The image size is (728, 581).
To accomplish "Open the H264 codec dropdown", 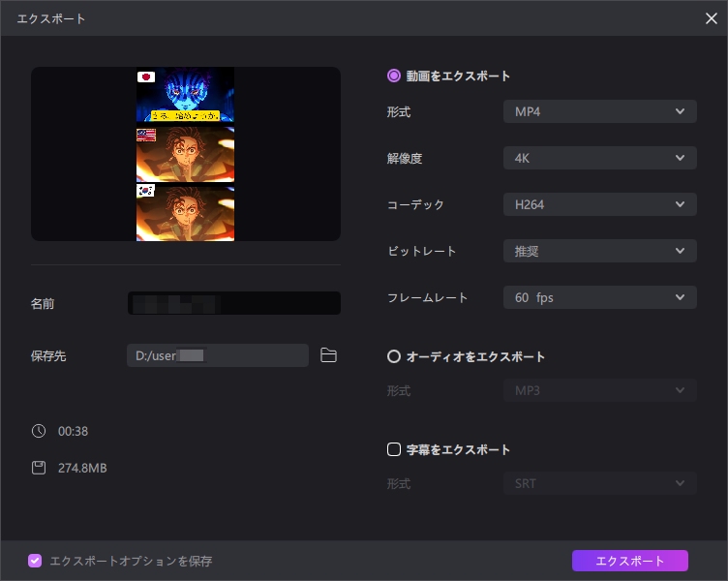I will (600, 204).
